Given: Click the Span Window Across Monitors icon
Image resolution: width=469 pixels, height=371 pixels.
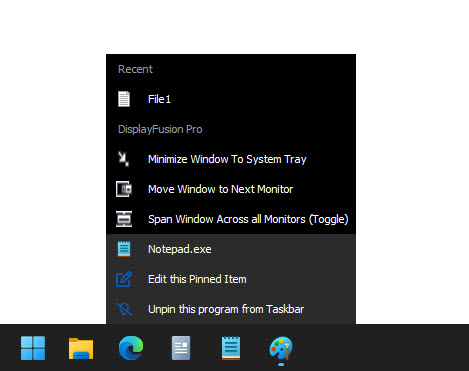Looking at the screenshot, I should 124,219.
